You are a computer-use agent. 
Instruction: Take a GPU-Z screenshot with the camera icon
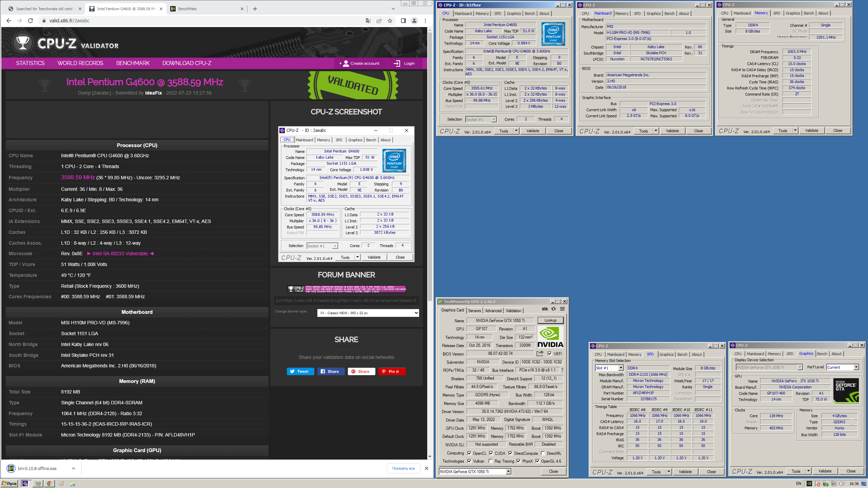(545, 309)
